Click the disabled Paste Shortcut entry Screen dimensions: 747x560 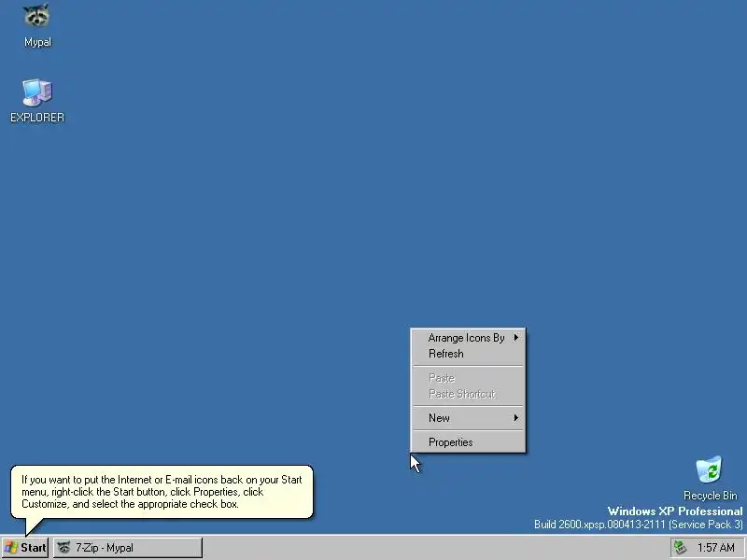[x=469, y=394]
